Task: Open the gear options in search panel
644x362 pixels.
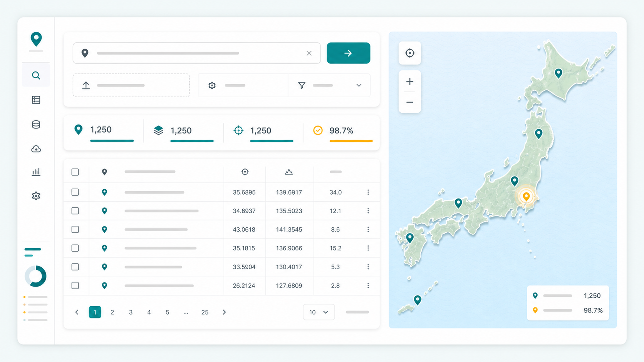Action: point(212,85)
